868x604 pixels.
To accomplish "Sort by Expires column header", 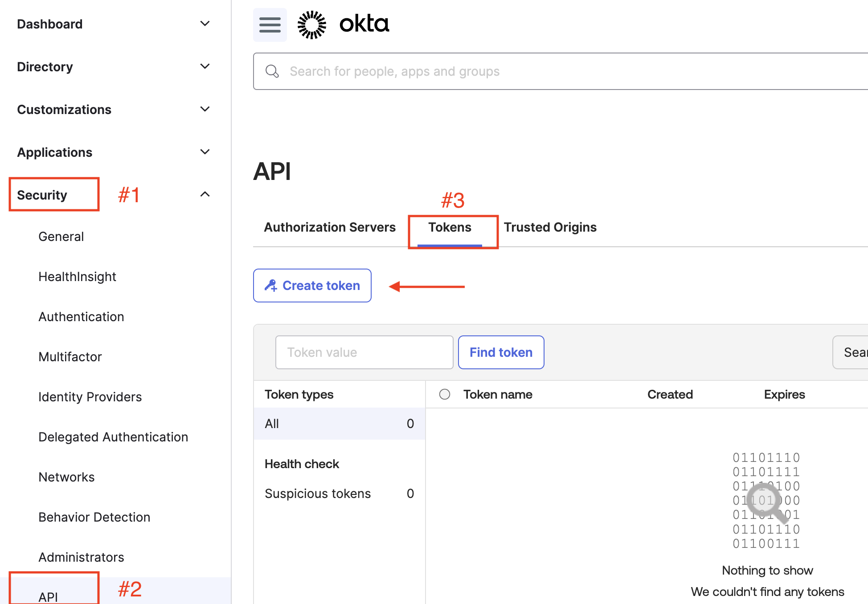I will click(785, 394).
